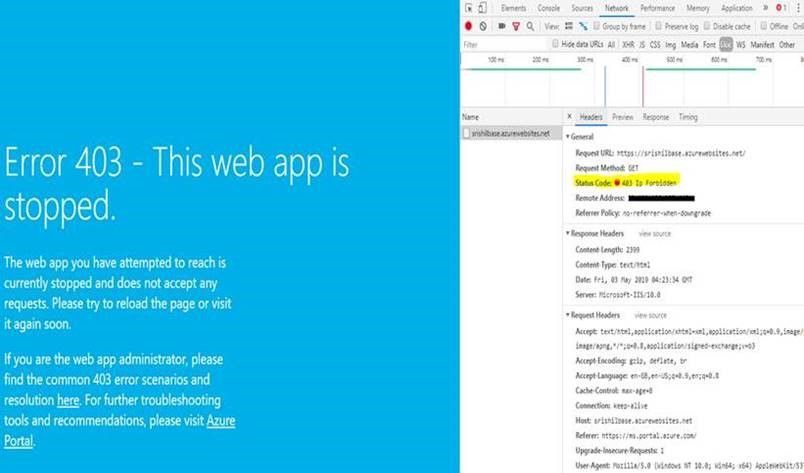Filter requests by CSS
Image resolution: width=804 pixels, height=473 pixels.
655,45
